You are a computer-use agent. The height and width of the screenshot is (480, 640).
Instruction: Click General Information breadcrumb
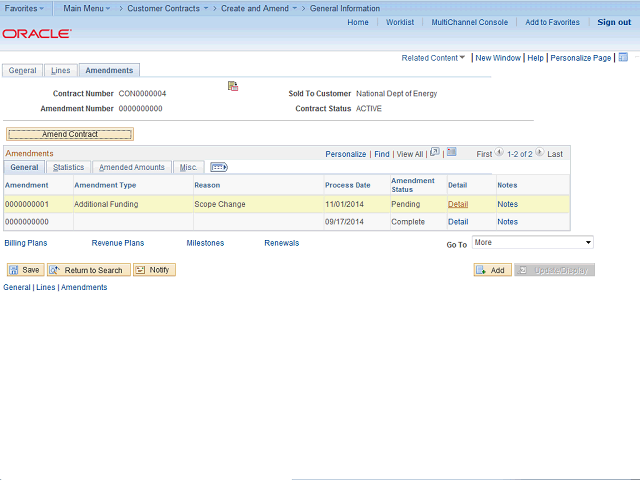[x=344, y=8]
